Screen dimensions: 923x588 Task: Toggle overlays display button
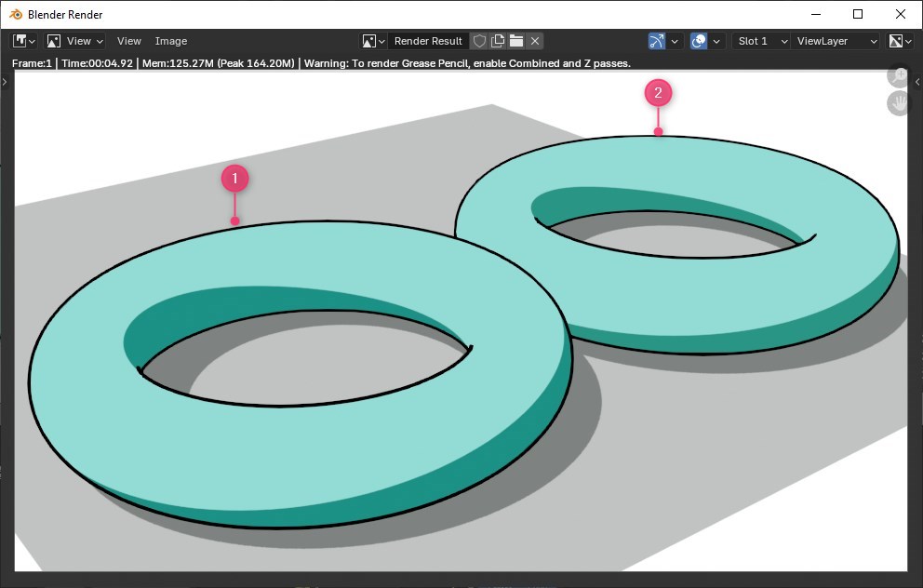(699, 41)
